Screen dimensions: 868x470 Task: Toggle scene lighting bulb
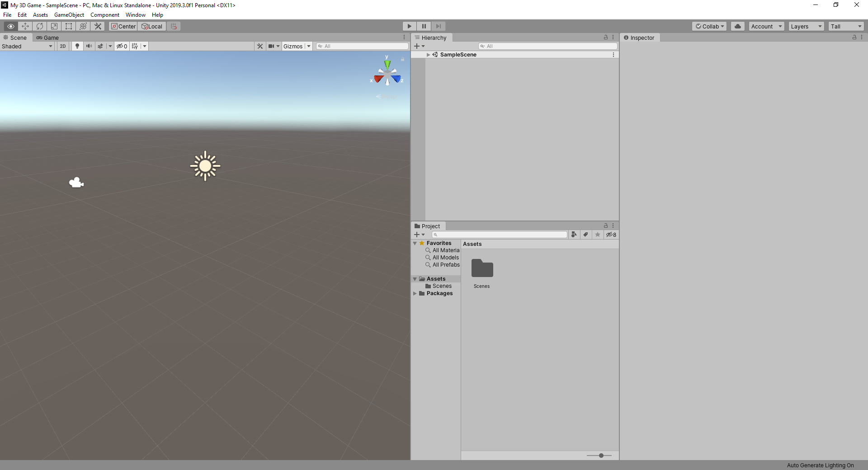pos(77,46)
